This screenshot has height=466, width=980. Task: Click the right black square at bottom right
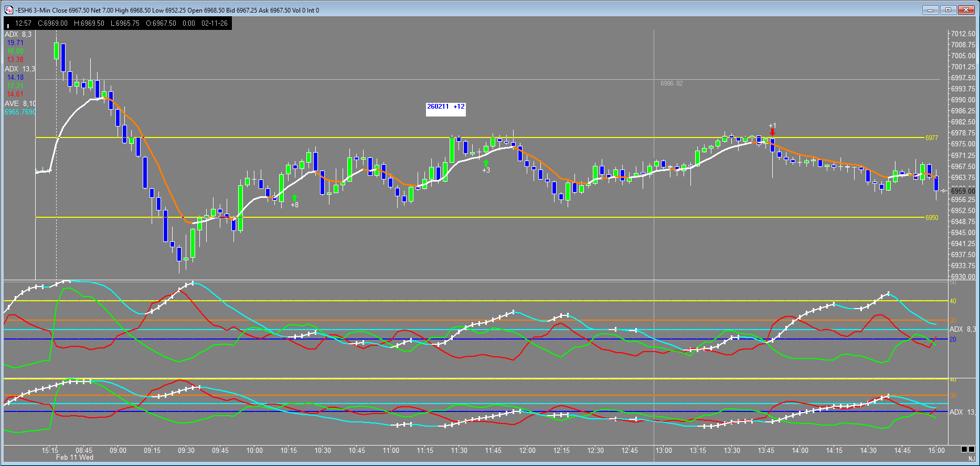tap(972, 449)
